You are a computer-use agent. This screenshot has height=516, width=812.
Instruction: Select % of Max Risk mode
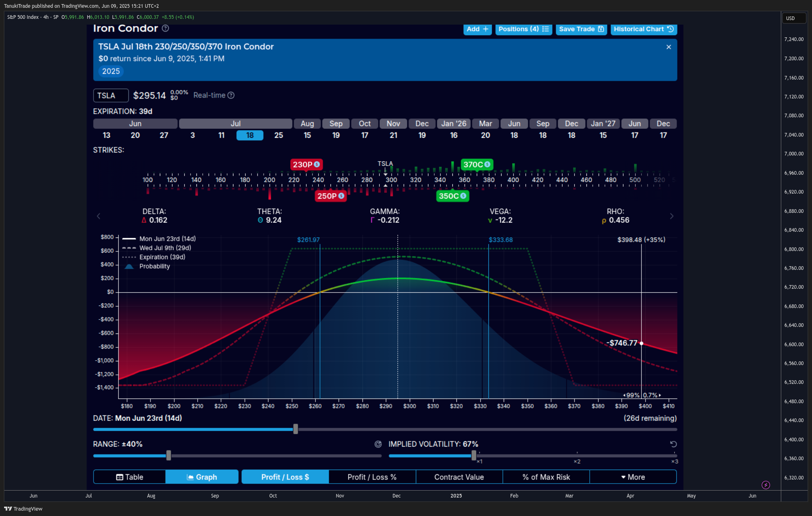pyautogui.click(x=546, y=477)
